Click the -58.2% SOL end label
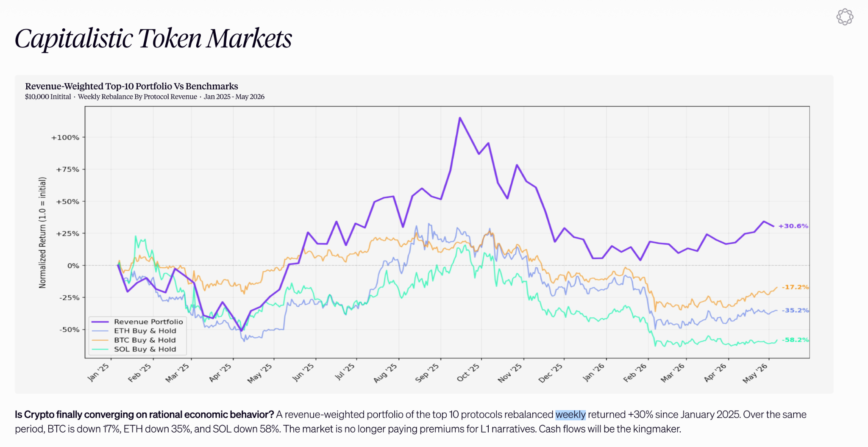Screen dimensions: 868x447 coord(795,340)
